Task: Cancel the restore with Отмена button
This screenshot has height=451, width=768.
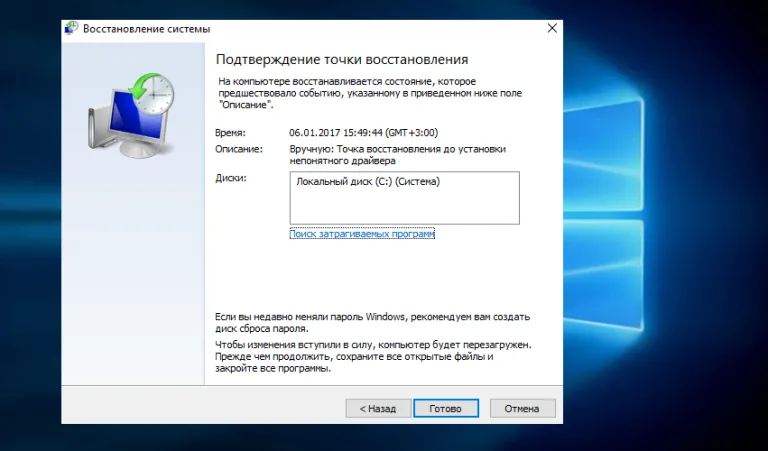Action: (522, 408)
